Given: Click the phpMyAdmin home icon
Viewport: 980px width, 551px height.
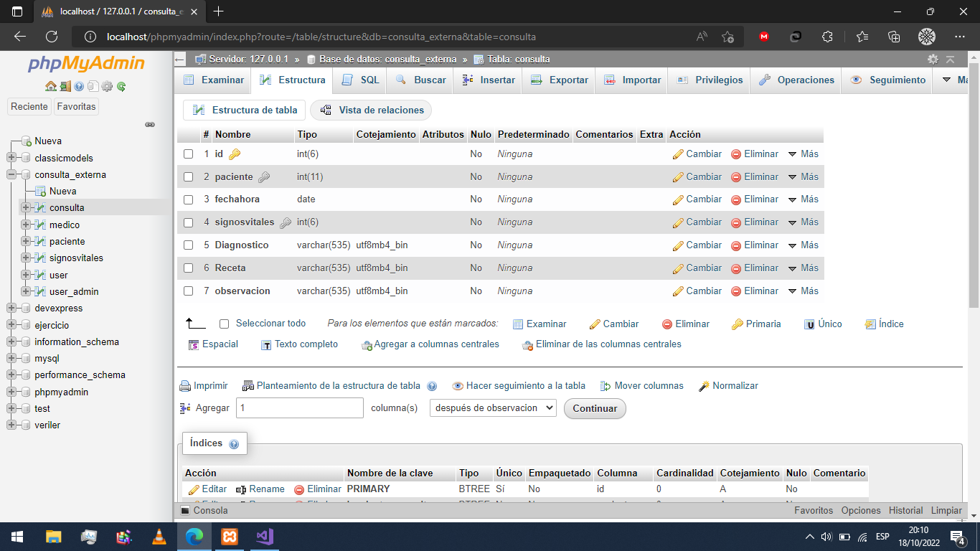Looking at the screenshot, I should (x=50, y=86).
